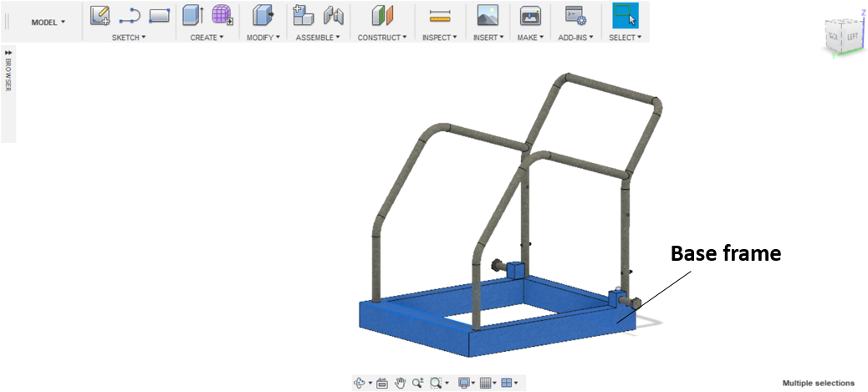
Task: Select the Press Pull modify tool
Action: pos(263,16)
